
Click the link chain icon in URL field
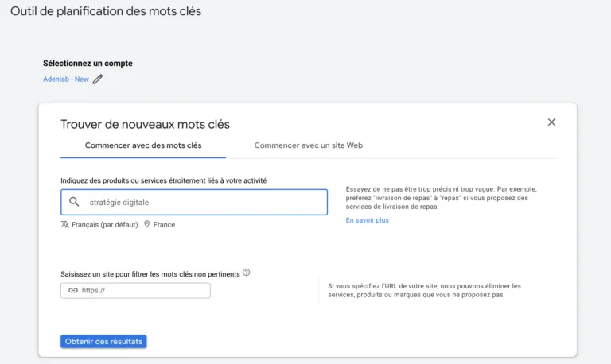73,290
